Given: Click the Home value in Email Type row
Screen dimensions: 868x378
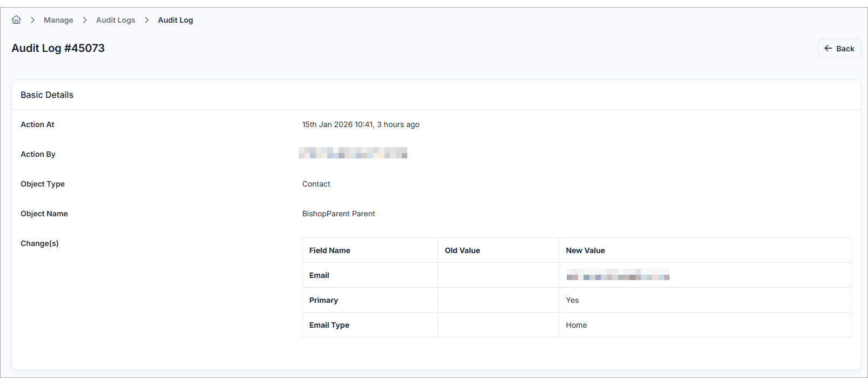Looking at the screenshot, I should point(576,325).
